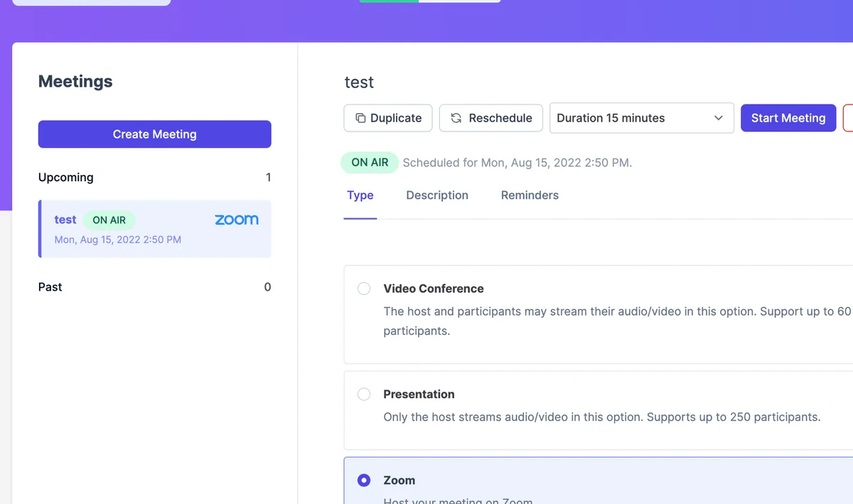
Task: Switch to the Description tab
Action: tap(437, 195)
